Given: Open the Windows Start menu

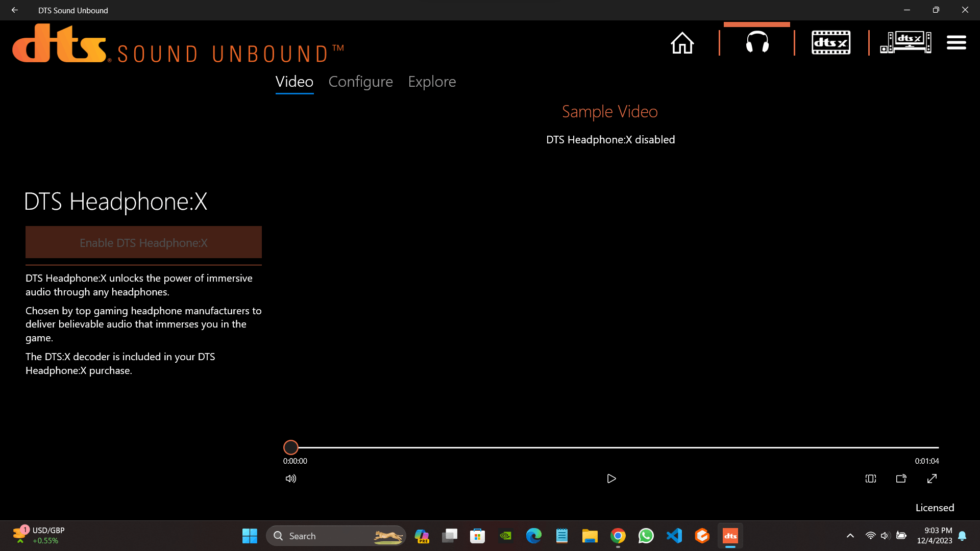Looking at the screenshot, I should (x=250, y=536).
